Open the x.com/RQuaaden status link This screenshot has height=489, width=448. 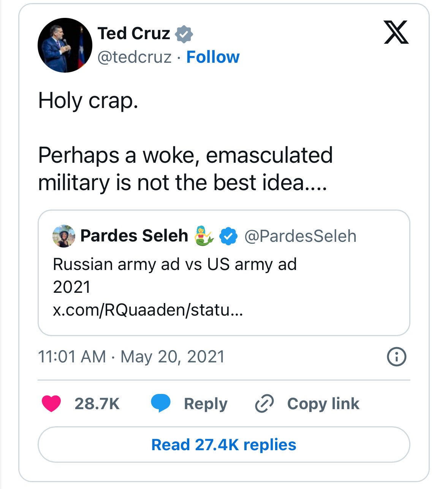tap(148, 310)
